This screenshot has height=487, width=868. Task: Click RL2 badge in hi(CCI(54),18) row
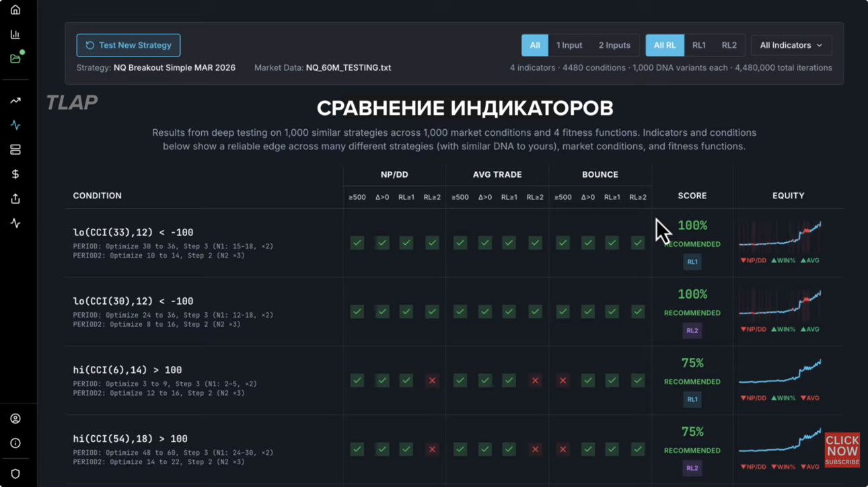(692, 467)
